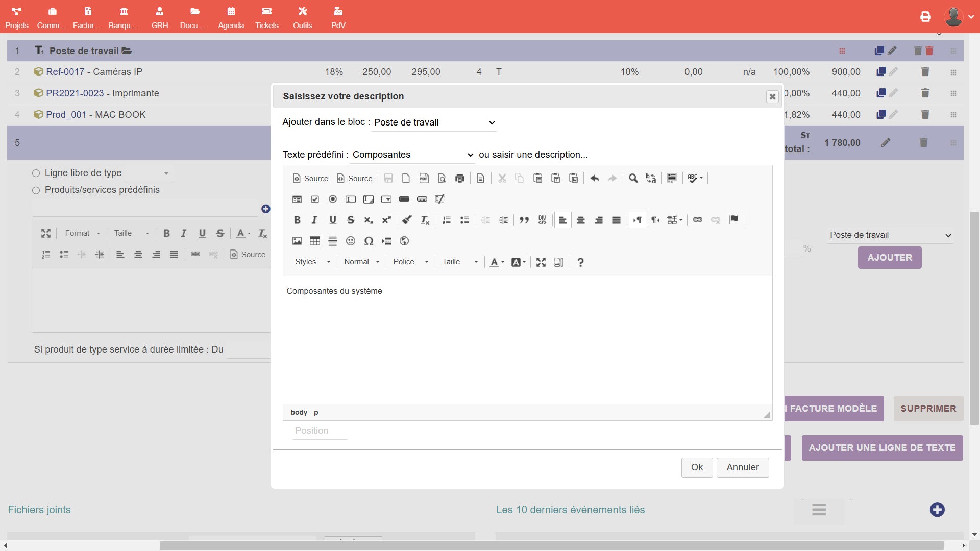
Task: Open the Ajouter dans le bloc dropdown
Action: click(x=434, y=122)
